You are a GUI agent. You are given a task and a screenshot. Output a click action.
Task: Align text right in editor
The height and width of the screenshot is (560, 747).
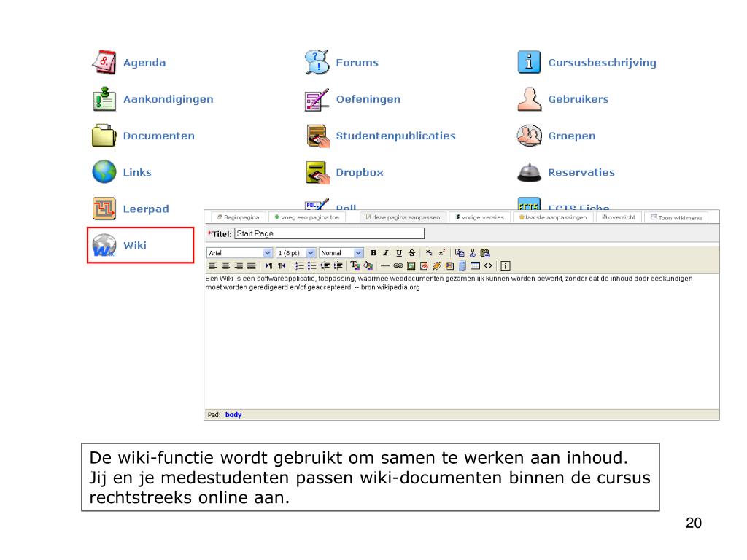click(239, 265)
